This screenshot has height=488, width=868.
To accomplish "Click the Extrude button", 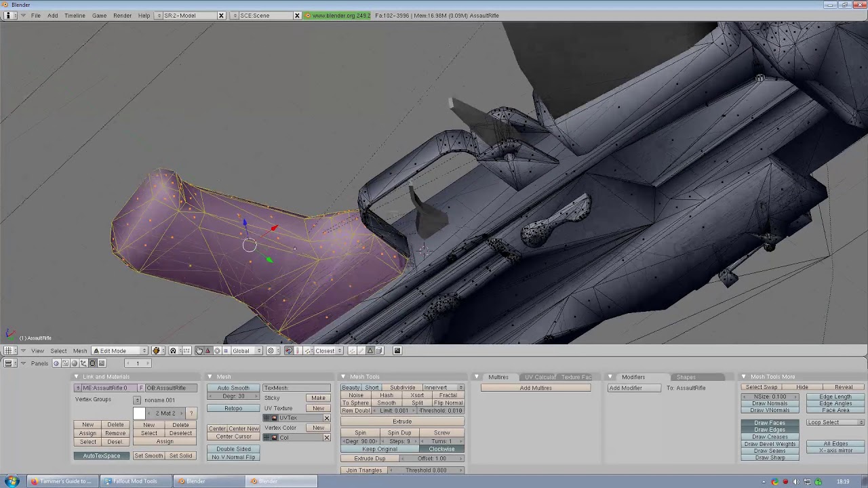I will [x=402, y=422].
